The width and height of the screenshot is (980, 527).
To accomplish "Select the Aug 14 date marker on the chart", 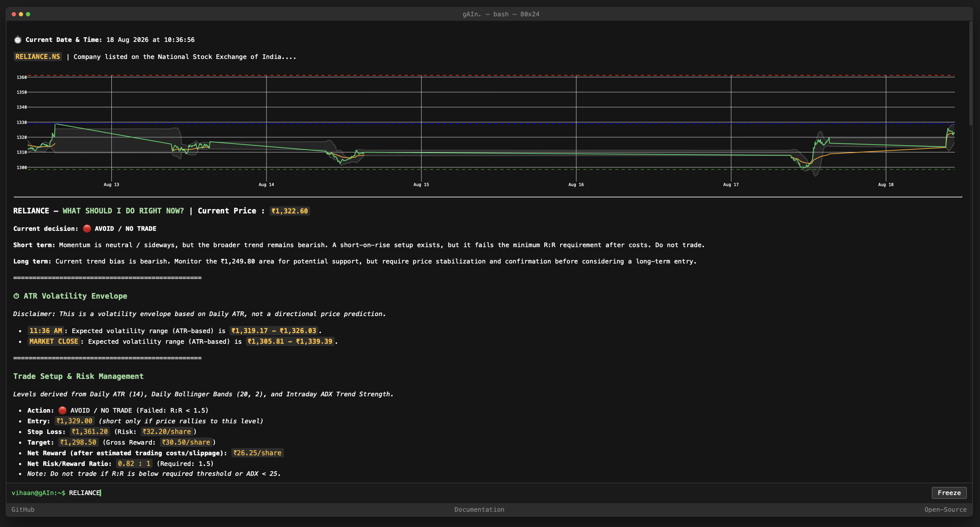I will pyautogui.click(x=266, y=185).
